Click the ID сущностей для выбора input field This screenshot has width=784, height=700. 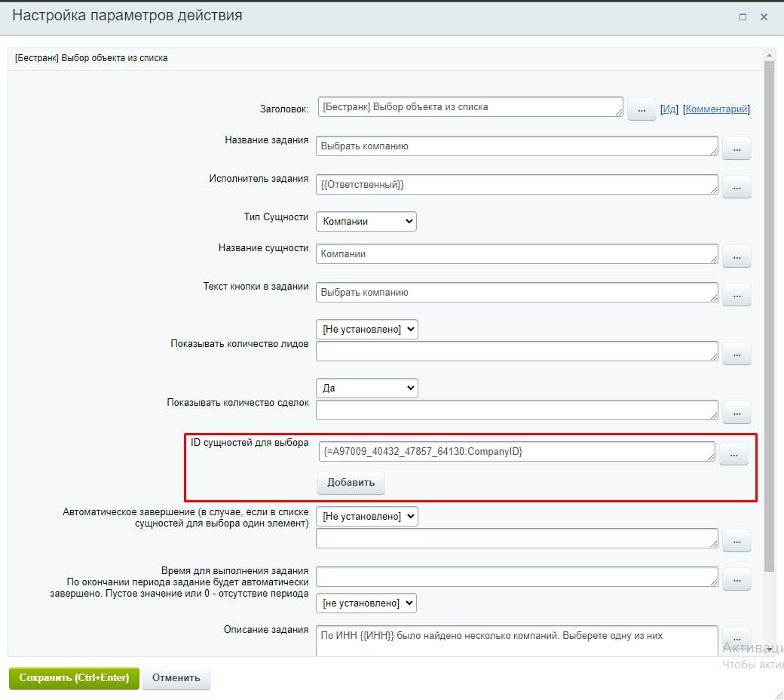(516, 452)
